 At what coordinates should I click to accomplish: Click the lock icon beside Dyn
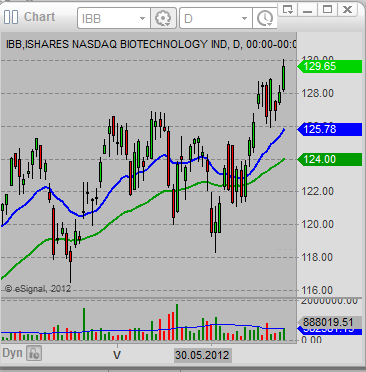34,353
